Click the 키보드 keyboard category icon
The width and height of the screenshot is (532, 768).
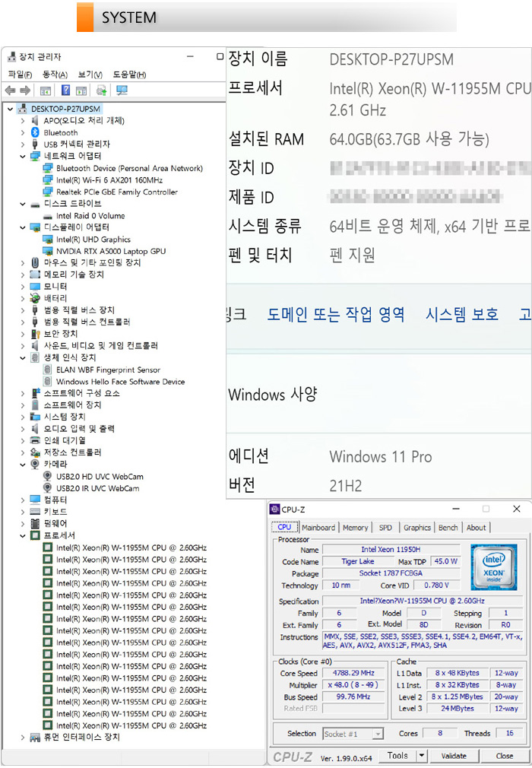pos(35,511)
